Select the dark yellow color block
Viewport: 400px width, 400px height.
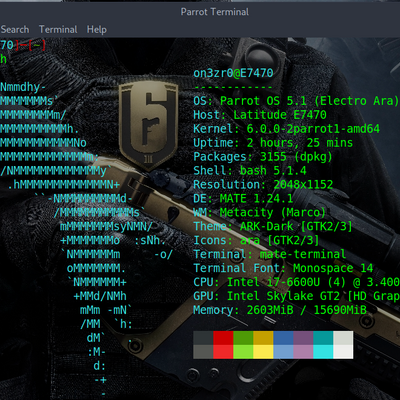(263, 338)
